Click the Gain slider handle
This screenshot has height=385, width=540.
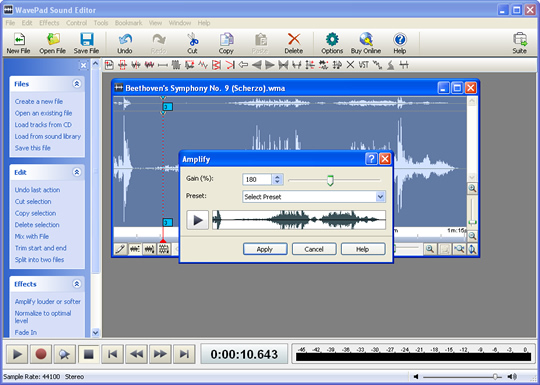[x=330, y=180]
